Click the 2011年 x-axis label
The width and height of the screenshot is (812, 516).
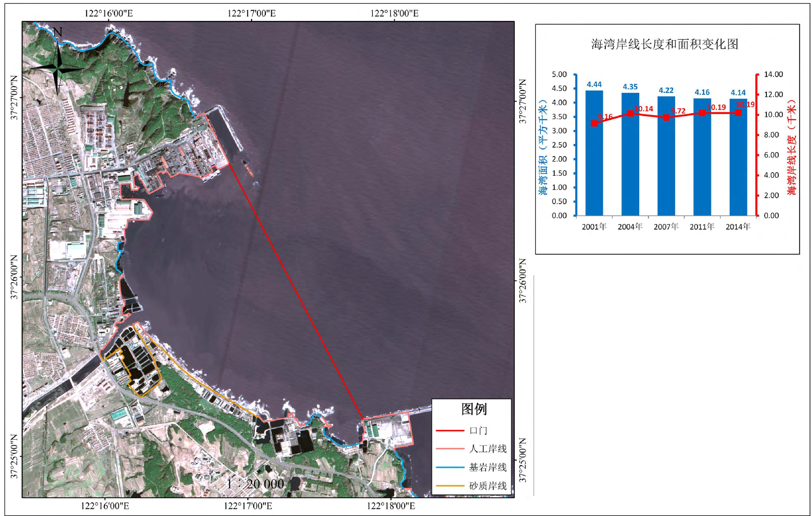tap(702, 227)
